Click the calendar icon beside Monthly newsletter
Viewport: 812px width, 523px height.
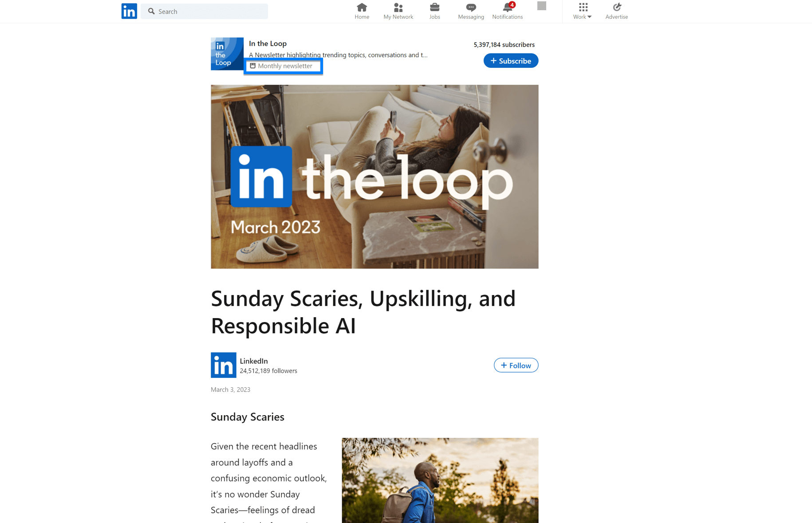tap(252, 66)
